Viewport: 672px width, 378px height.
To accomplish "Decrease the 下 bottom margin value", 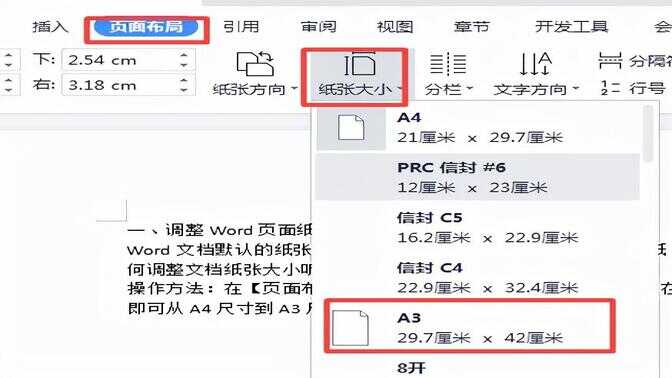I will point(184,65).
